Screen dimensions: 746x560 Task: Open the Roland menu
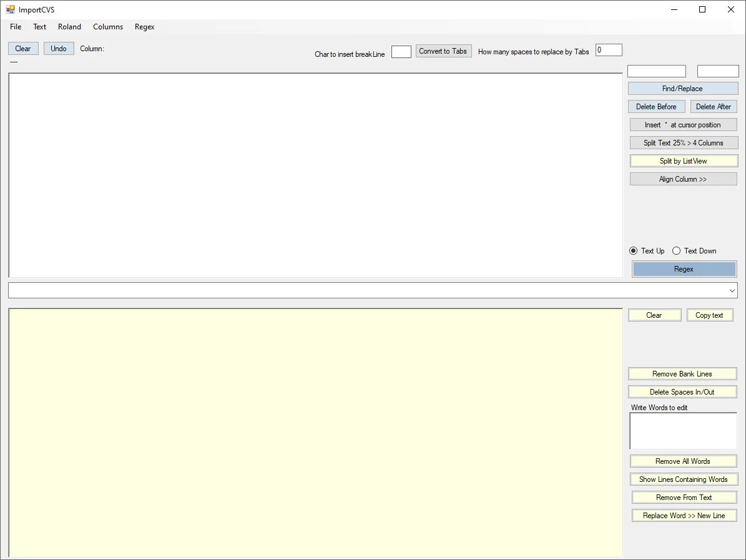69,27
